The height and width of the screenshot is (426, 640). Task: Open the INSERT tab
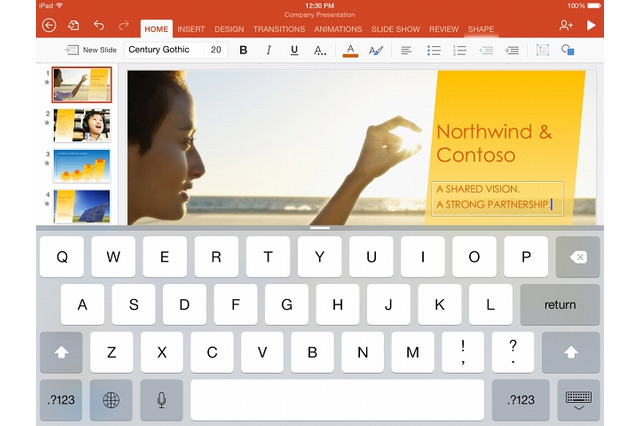[x=191, y=29]
